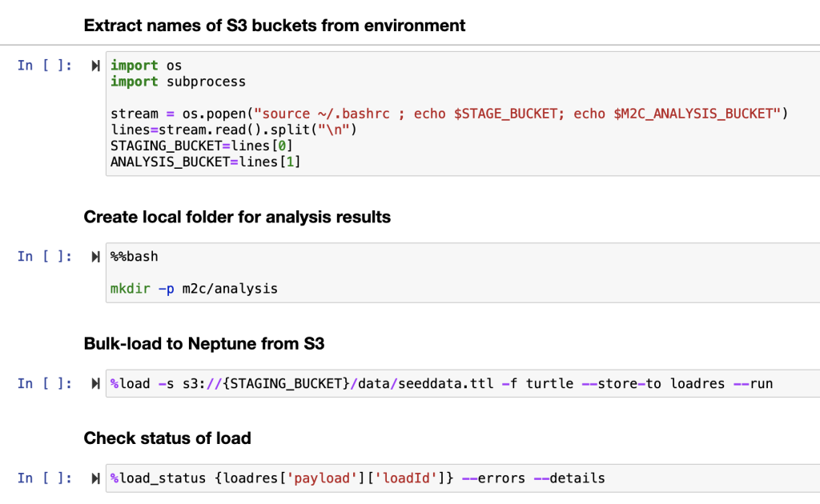This screenshot has height=504, width=820.
Task: Click the 'In [ ]:' prompt of the %load cell
Action: pos(45,384)
